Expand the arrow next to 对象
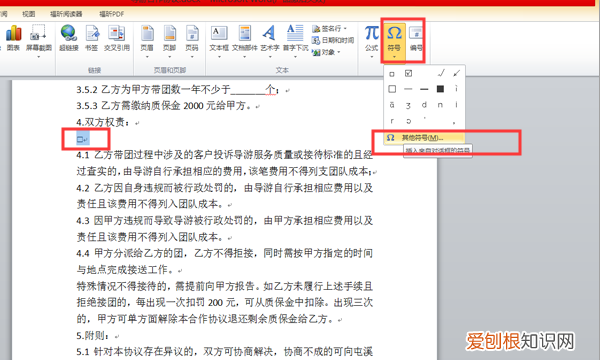The height and width of the screenshot is (360, 600). pos(339,52)
